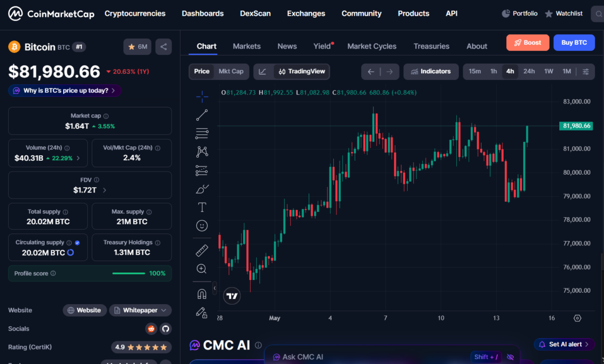
Task: Set chart interval to 15m
Action: coord(475,72)
